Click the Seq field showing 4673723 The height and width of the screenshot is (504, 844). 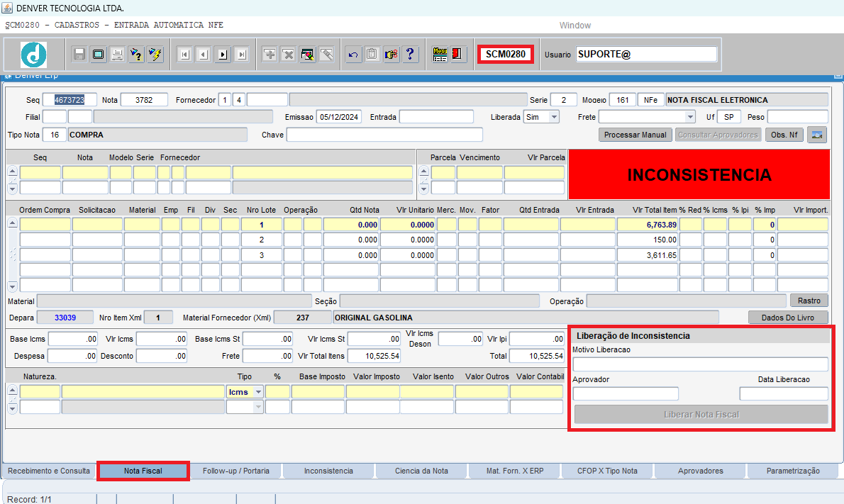(70, 100)
